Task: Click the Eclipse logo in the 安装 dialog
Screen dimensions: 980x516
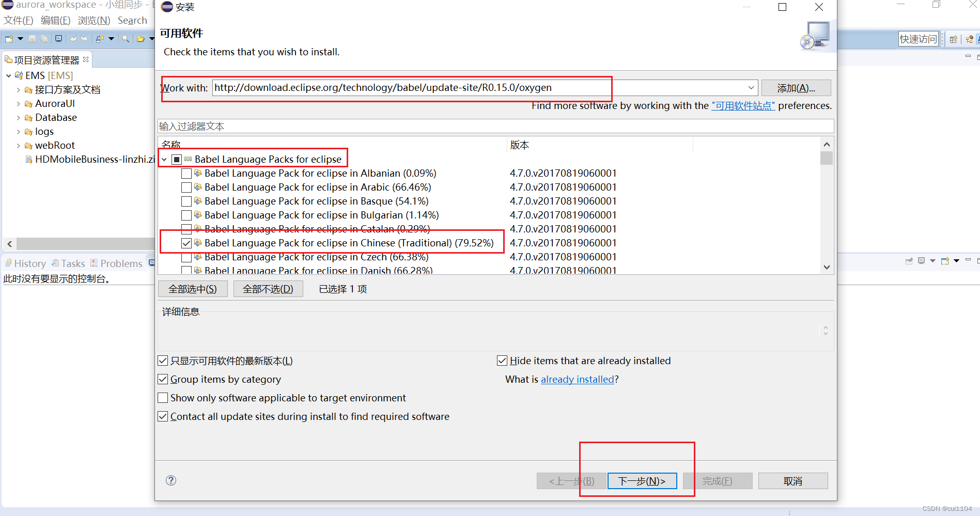Action: [167, 7]
